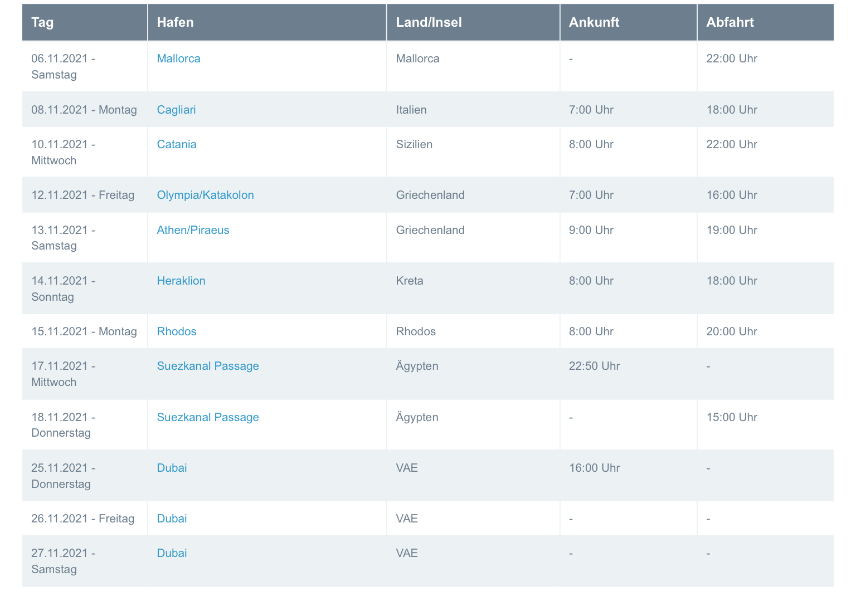Click the Ankunft column header
Image resolution: width=856 pixels, height=616 pixels.
click(x=594, y=22)
